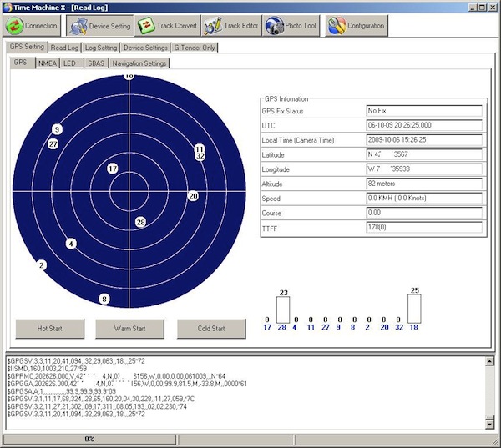
Task: Switch to the Read Log tab
Action: 64,48
